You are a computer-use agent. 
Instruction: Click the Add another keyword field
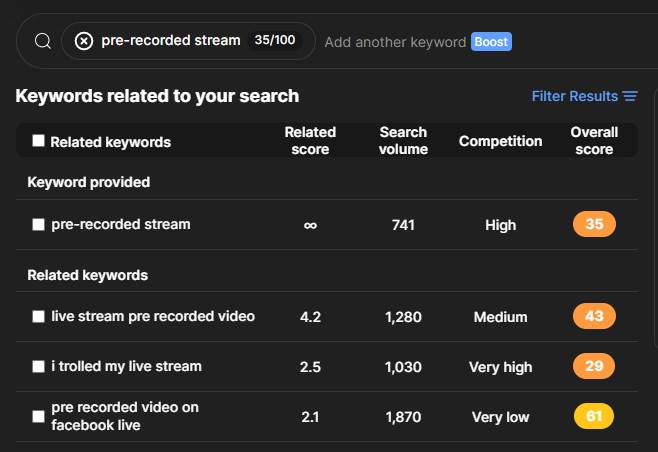click(395, 42)
